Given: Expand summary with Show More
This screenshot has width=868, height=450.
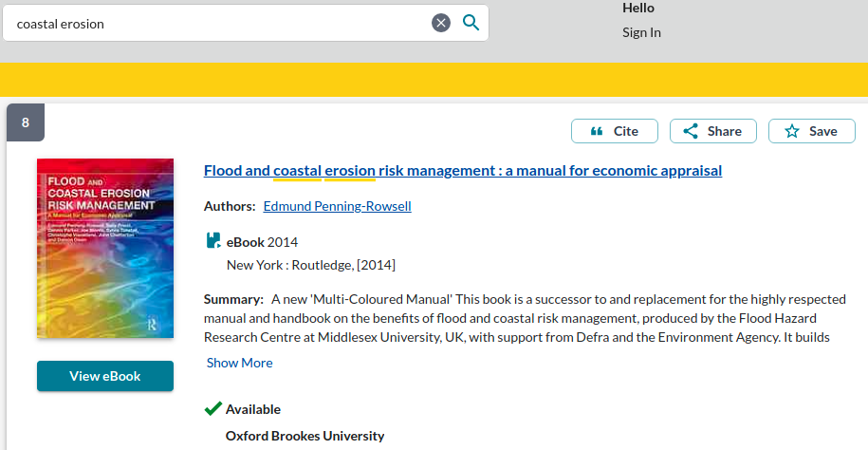Looking at the screenshot, I should click(240, 363).
